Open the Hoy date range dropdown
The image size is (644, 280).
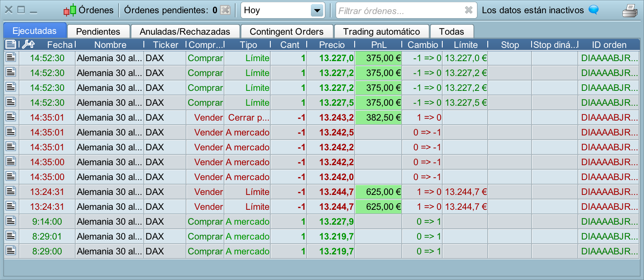pyautogui.click(x=283, y=10)
